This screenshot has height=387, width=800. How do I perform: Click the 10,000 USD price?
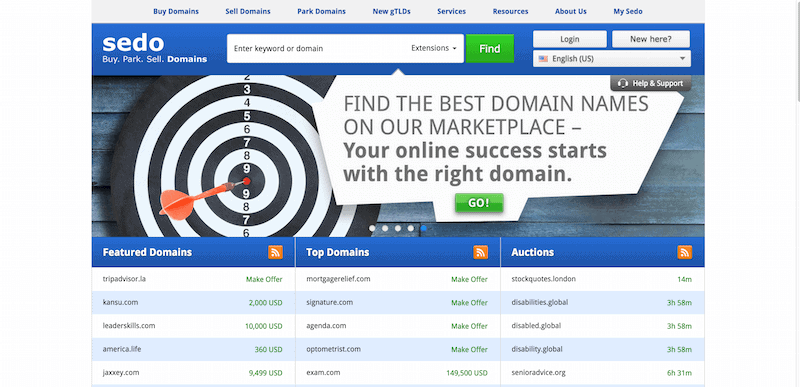coord(264,326)
